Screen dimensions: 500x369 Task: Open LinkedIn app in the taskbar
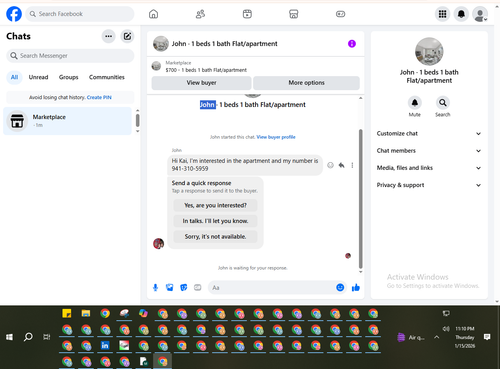pyautogui.click(x=105, y=345)
